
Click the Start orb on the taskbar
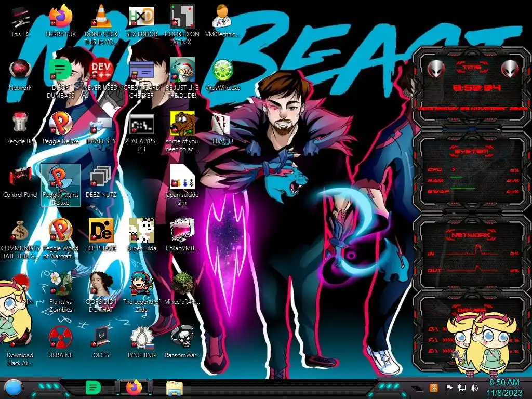point(14,388)
